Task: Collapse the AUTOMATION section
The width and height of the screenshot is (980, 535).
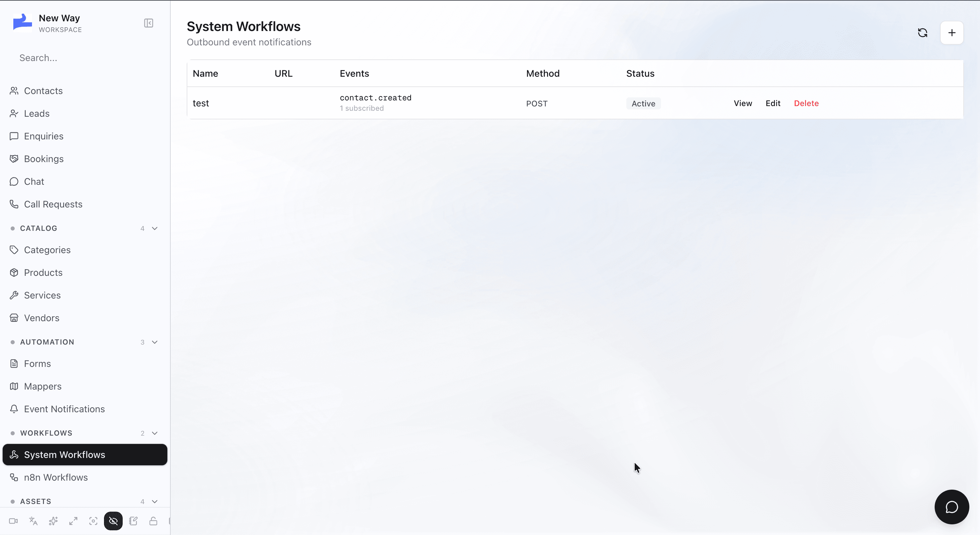Action: (x=154, y=342)
